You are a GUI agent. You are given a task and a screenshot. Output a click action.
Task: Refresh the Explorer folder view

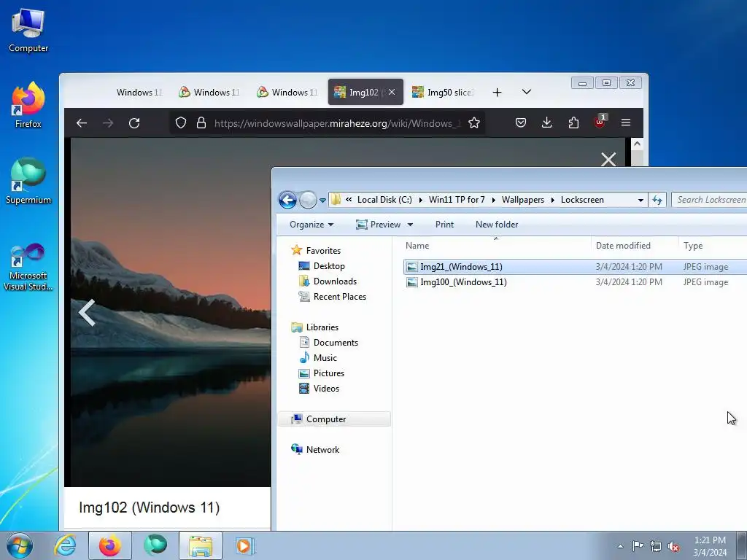click(x=657, y=200)
